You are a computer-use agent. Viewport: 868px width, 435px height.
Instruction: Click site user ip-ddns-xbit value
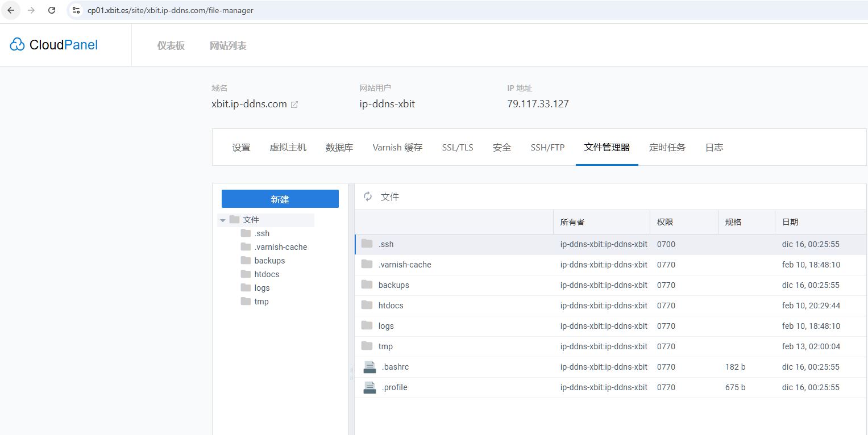click(388, 104)
